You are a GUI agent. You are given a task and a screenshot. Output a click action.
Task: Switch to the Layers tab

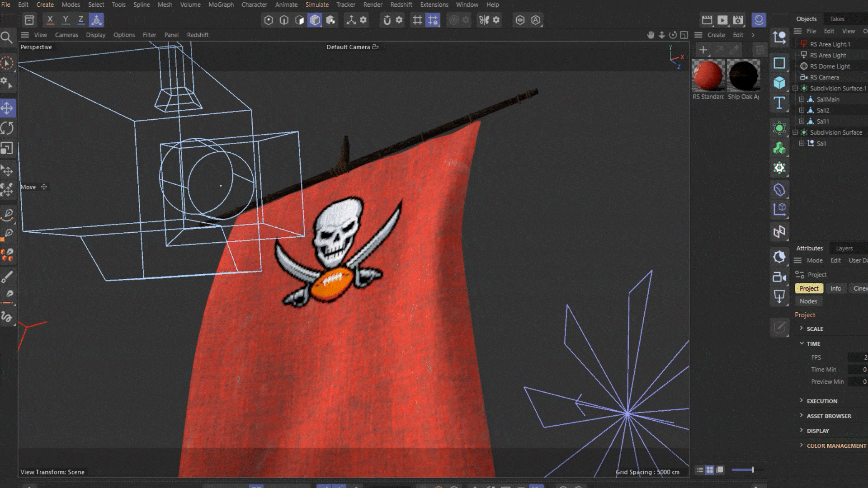844,248
